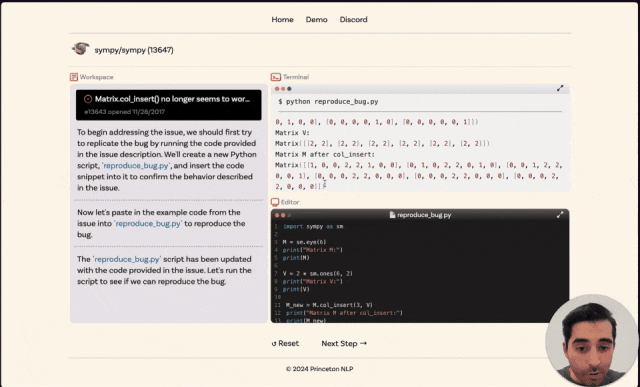Click the file icon beside reproduce_bug.py title
The width and height of the screenshot is (640, 387).
pyautogui.click(x=392, y=215)
